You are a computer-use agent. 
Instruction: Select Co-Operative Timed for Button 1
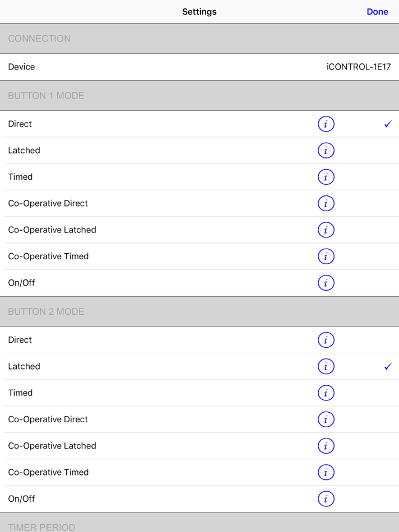click(112, 256)
